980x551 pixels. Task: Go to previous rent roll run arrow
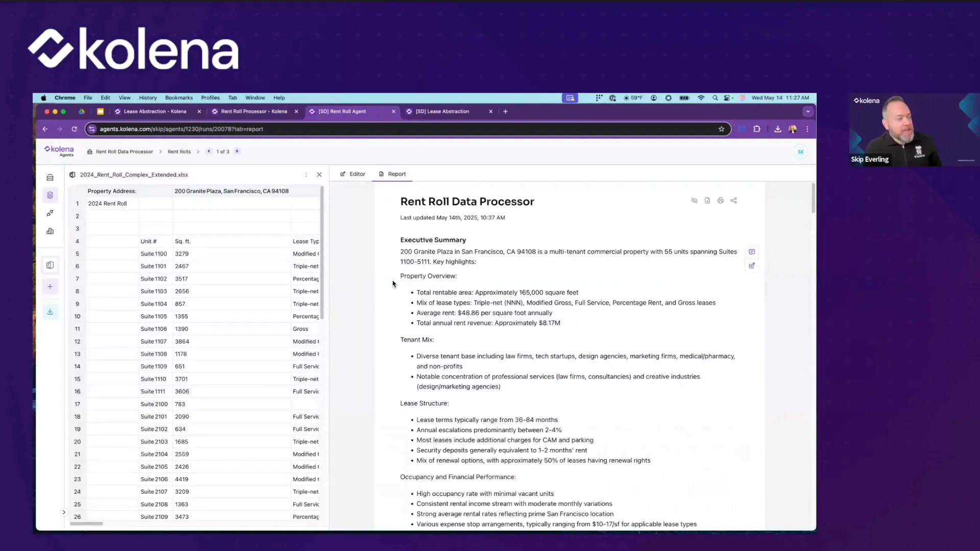(209, 151)
